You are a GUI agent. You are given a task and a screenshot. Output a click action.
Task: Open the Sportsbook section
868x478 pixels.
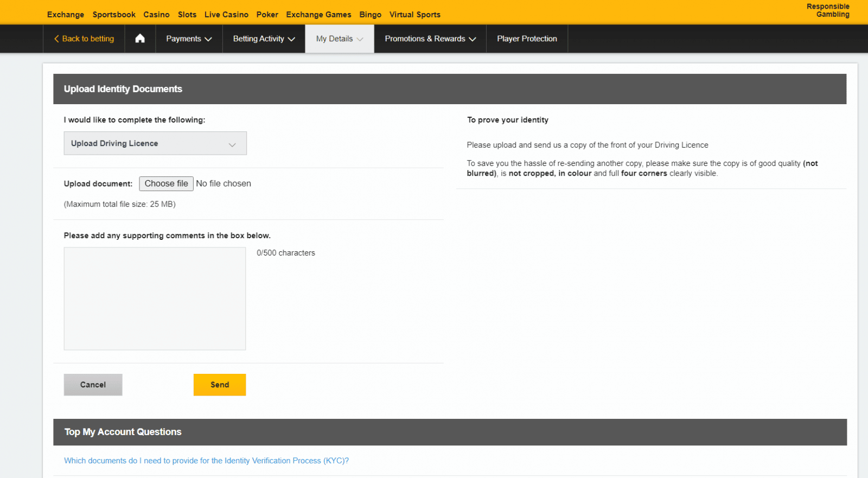(x=114, y=15)
